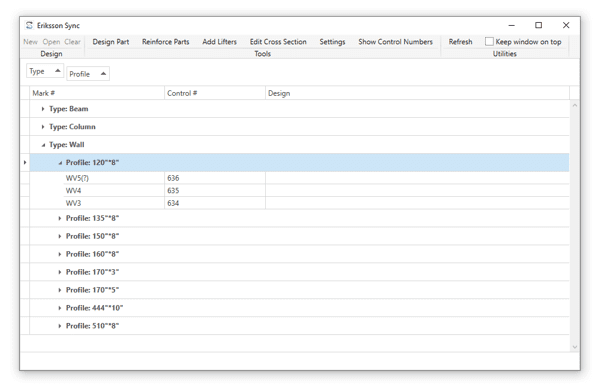This screenshot has width=601, height=390.
Task: Sort by Control # column header
Action: (x=215, y=93)
